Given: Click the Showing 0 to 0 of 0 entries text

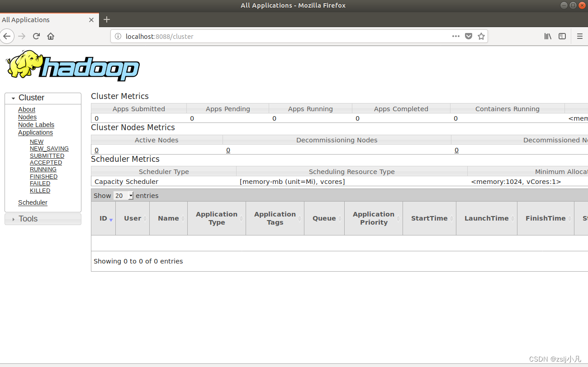Looking at the screenshot, I should pyautogui.click(x=138, y=261).
